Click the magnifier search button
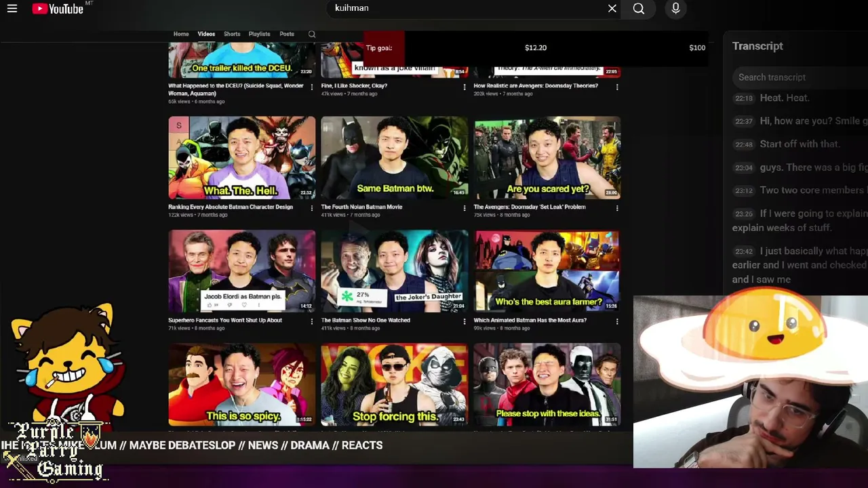Viewport: 868px width, 488px height. [x=639, y=9]
